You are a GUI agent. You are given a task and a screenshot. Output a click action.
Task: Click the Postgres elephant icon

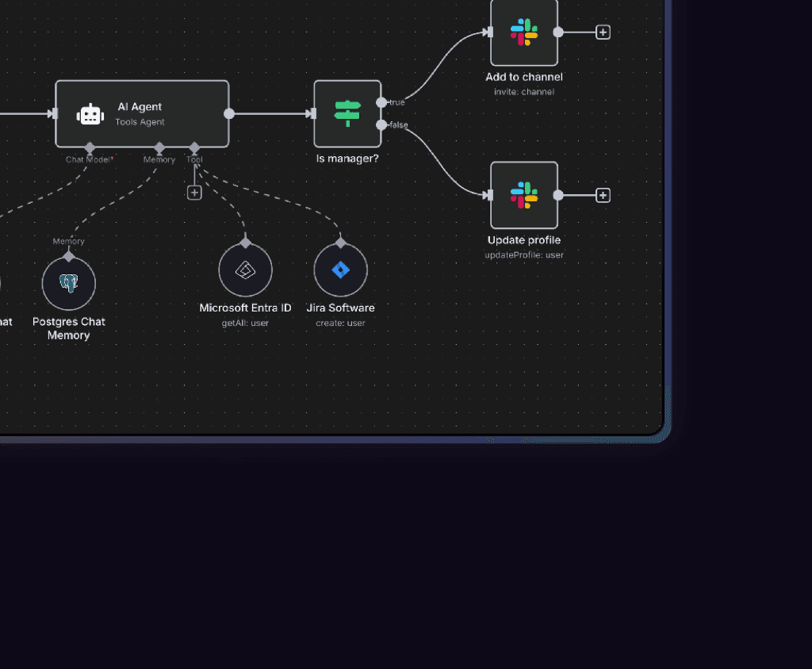click(x=68, y=283)
